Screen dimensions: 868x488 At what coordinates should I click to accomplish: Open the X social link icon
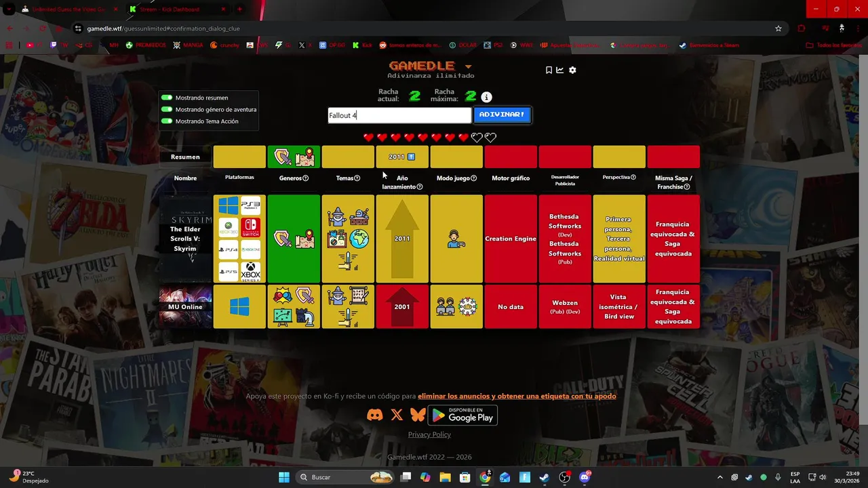click(x=397, y=415)
